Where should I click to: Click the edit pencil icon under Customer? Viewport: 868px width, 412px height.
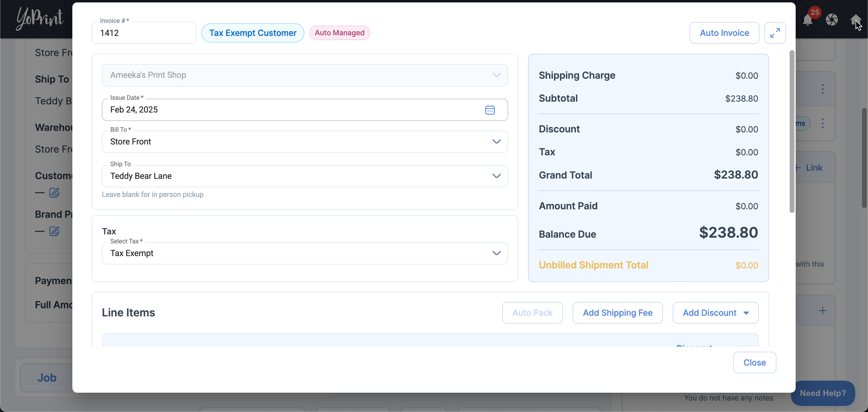[54, 192]
